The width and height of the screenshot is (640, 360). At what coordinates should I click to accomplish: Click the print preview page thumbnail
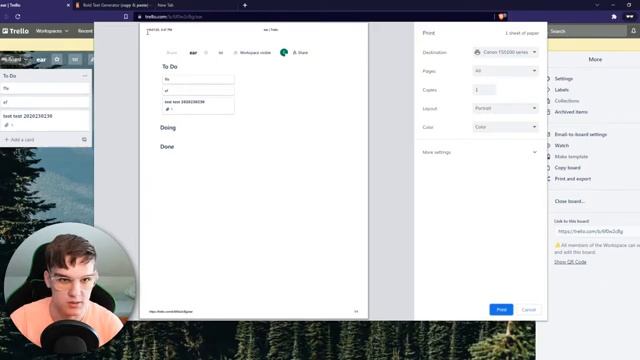coord(254,171)
